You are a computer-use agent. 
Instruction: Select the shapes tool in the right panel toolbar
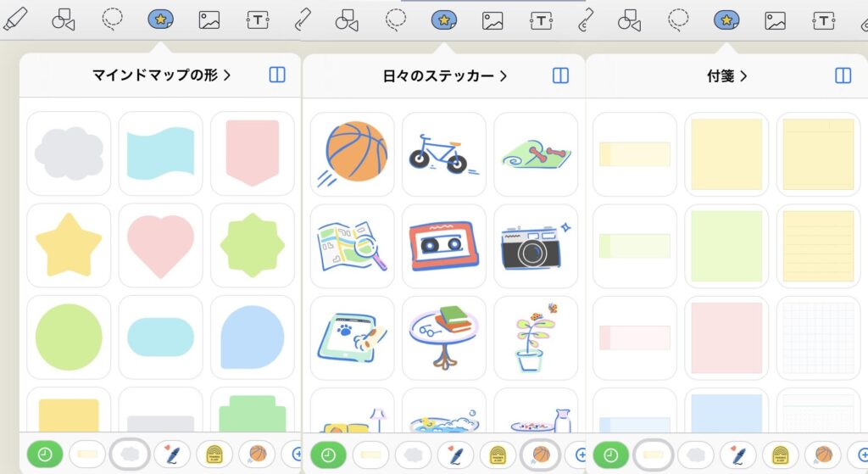(630, 20)
